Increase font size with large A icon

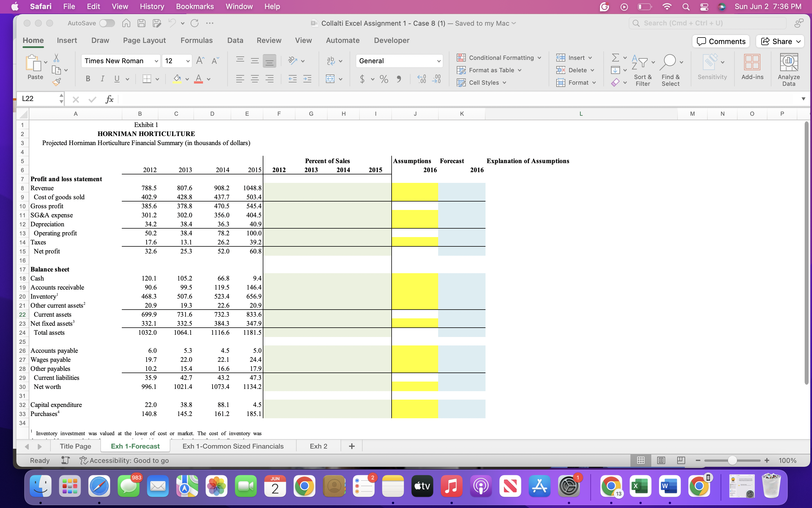(x=200, y=60)
